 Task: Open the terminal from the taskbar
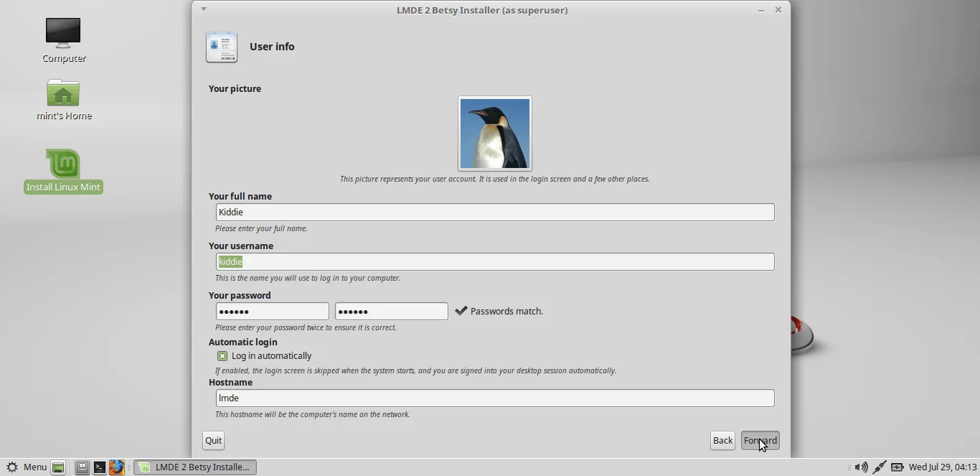tap(100, 467)
